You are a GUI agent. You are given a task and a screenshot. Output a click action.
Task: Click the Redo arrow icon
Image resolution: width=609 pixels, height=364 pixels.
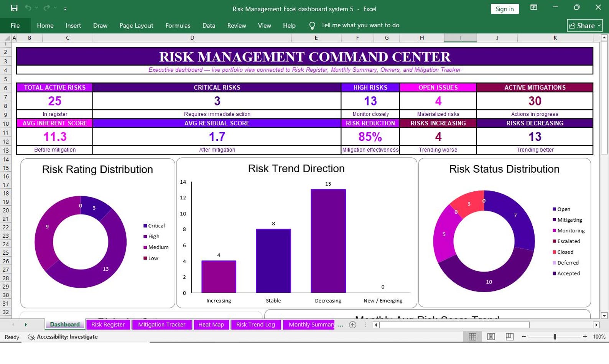[x=46, y=8]
